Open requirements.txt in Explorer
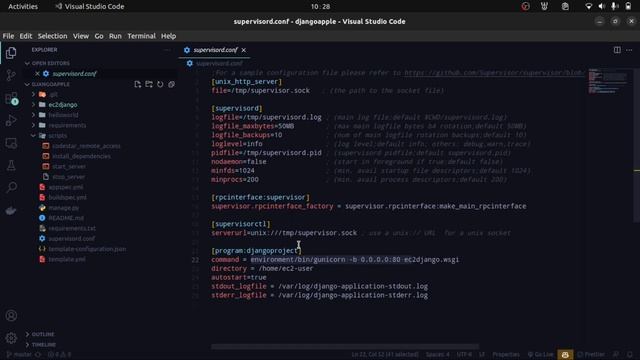Viewport: 640px width, 360px height. [72, 228]
